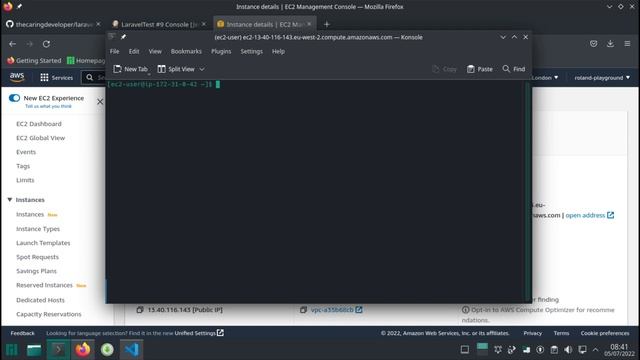Click the Copy button in Konsole toolbar

[x=444, y=69]
